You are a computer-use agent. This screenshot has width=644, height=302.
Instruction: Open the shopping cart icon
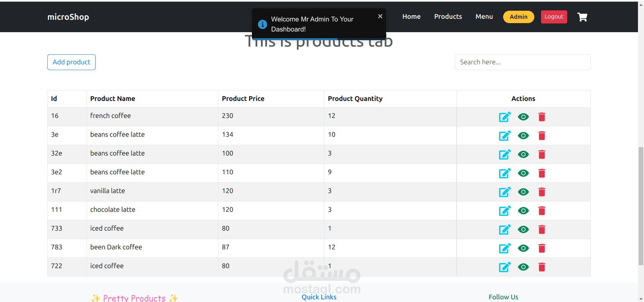[x=582, y=17]
